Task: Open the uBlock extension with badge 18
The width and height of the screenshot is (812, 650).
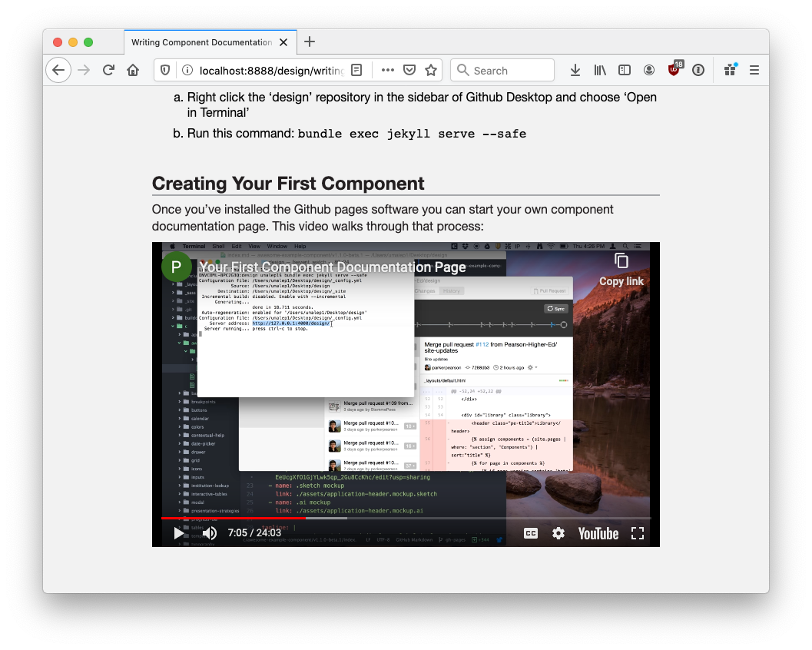Action: coord(674,69)
